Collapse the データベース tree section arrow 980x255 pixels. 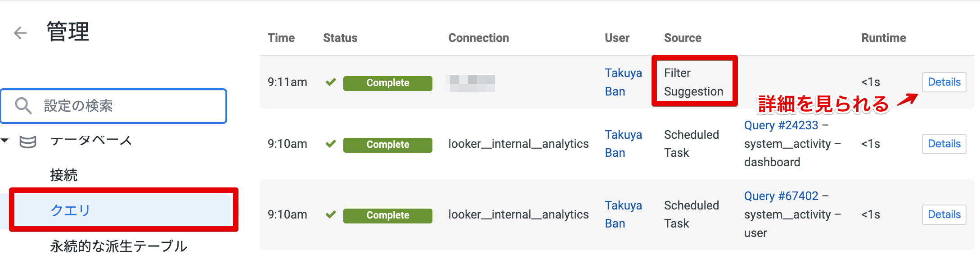(5, 141)
